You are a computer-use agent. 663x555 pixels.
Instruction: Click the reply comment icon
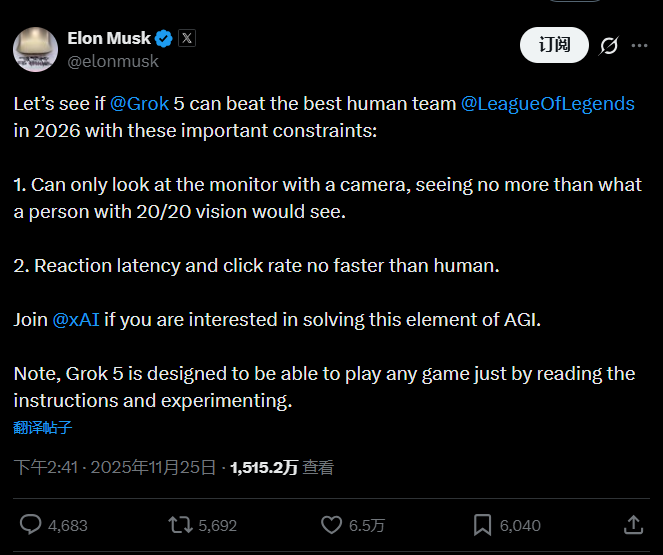(31, 525)
